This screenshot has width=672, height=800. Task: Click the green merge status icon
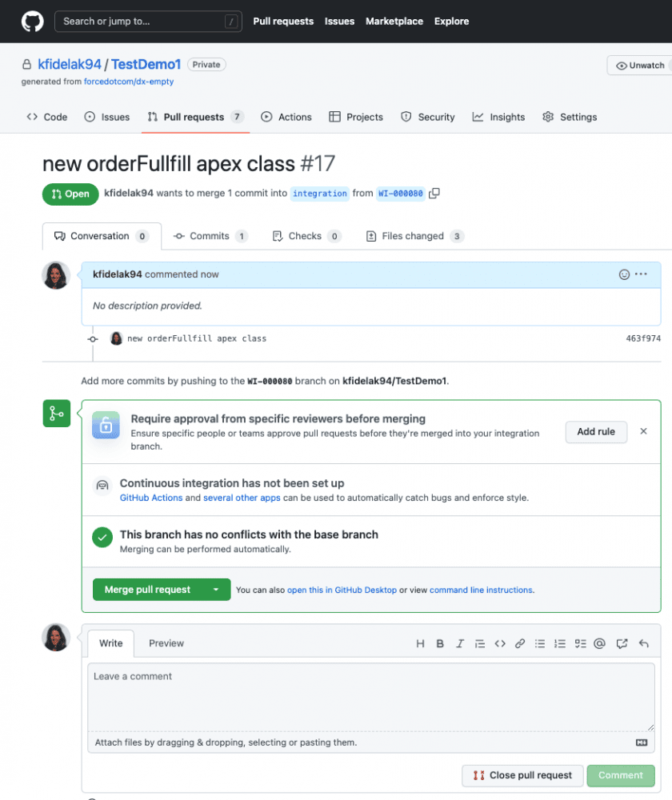tap(57, 414)
